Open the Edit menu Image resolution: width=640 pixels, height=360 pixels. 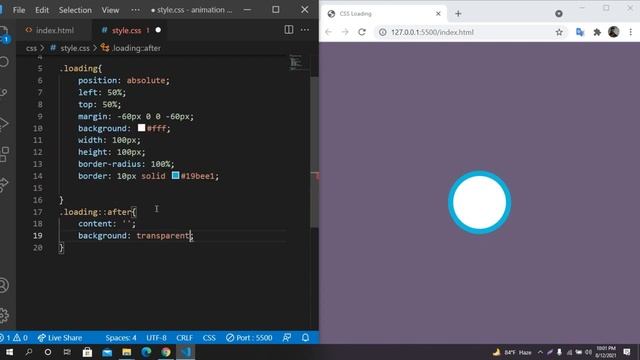tap(42, 10)
